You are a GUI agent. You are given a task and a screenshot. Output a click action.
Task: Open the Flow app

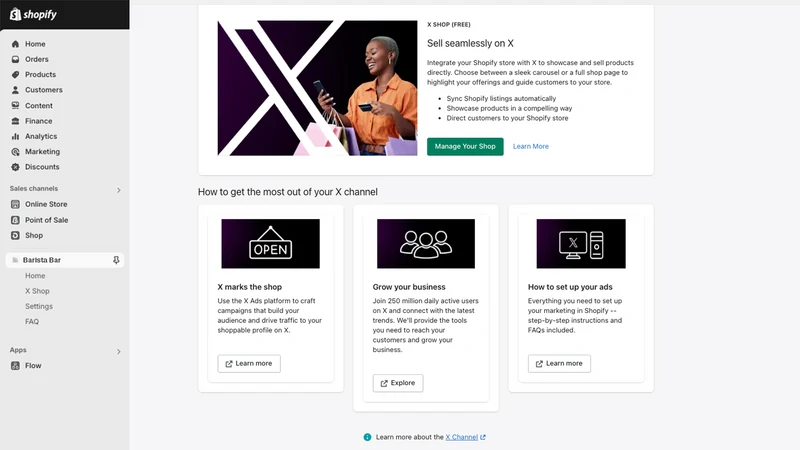(x=33, y=365)
